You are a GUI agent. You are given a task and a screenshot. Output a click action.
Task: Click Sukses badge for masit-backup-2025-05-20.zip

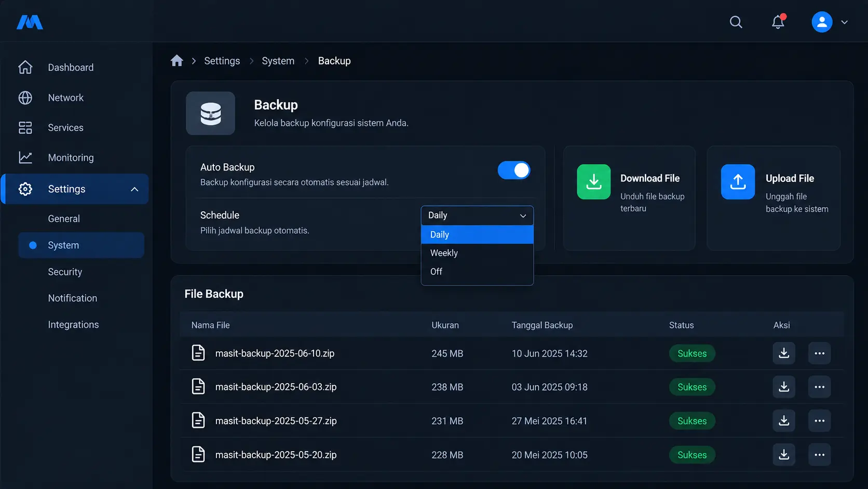point(692,455)
